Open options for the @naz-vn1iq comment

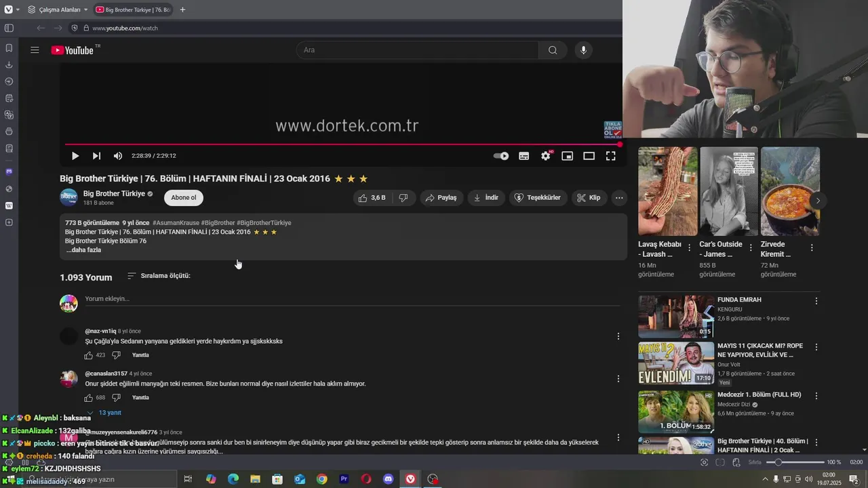618,336
